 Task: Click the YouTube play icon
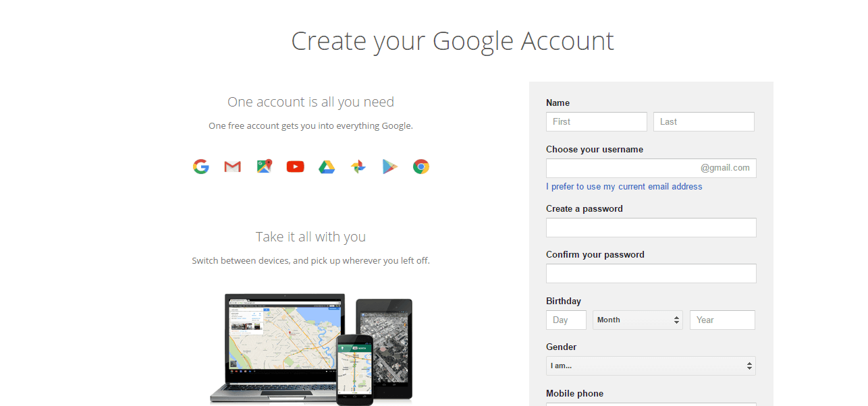(295, 167)
